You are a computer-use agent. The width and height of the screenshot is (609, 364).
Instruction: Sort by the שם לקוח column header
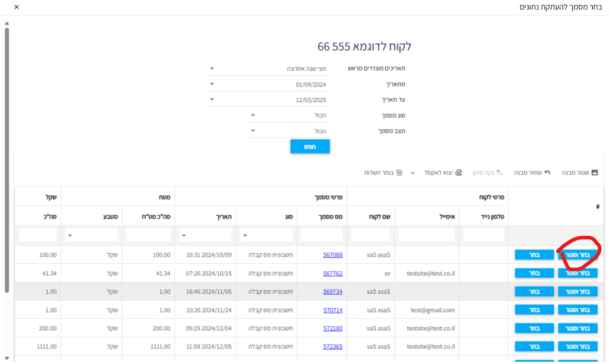tap(371, 216)
